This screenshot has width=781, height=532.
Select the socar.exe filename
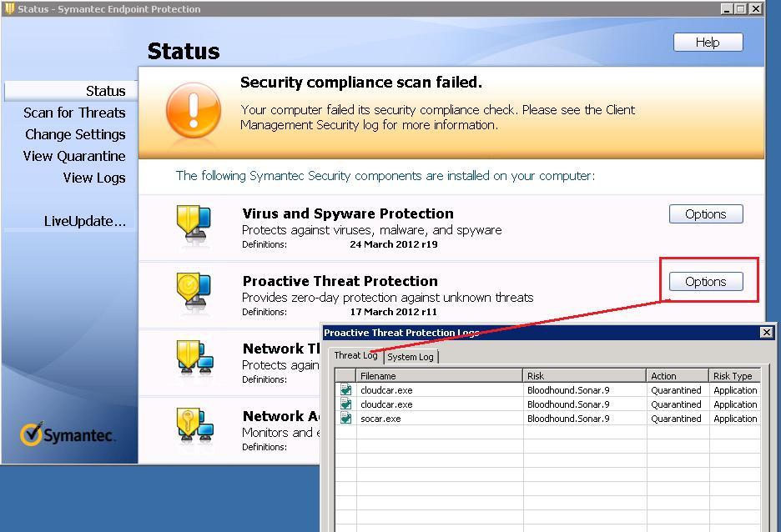(380, 419)
